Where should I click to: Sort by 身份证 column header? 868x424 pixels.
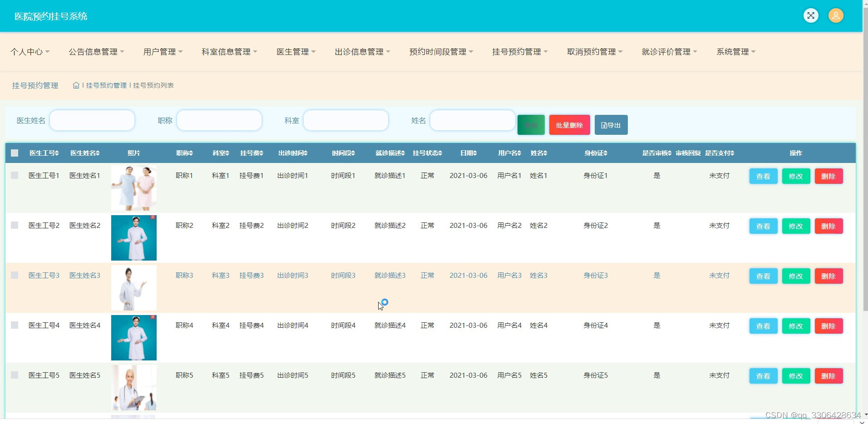596,153
